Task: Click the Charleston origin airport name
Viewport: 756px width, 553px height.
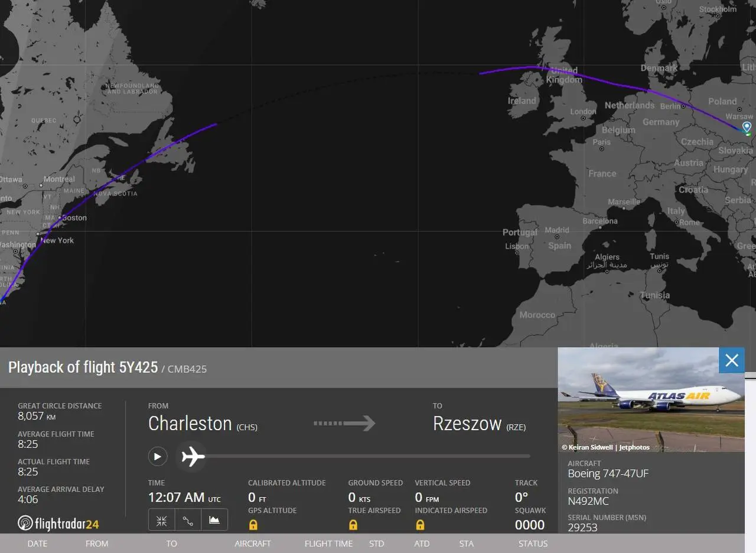Action: (x=190, y=424)
